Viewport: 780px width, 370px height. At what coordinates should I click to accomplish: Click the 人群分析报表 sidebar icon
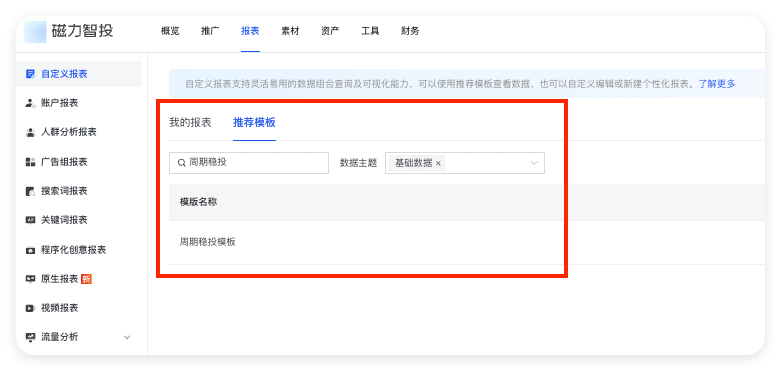(30, 132)
